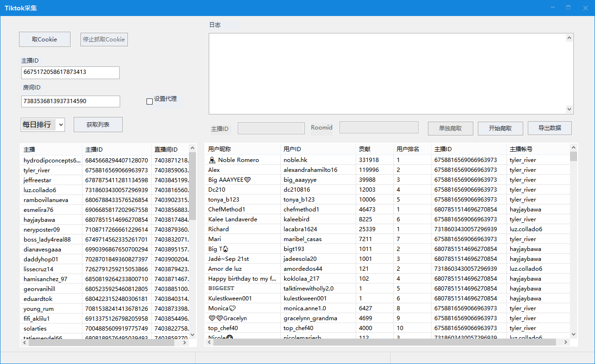The height and width of the screenshot is (364, 595).
Task: Click user ID talktimewitholly2.0
Action: [309, 289]
